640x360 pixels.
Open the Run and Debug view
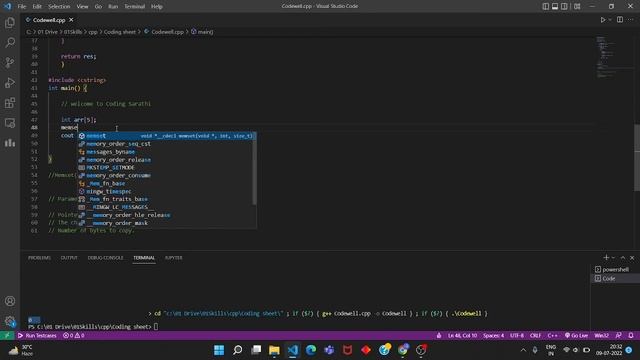tap(10, 82)
